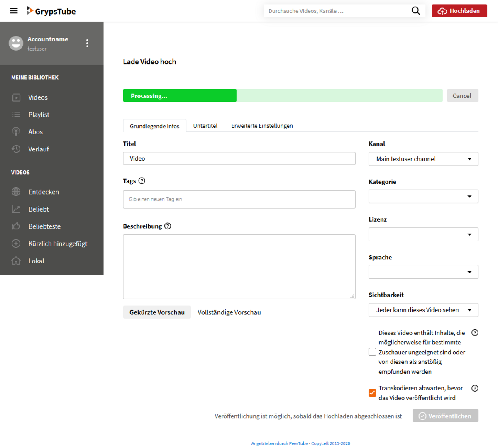Go to Entdecken globe icon
This screenshot has width=498, height=448.
[16, 192]
